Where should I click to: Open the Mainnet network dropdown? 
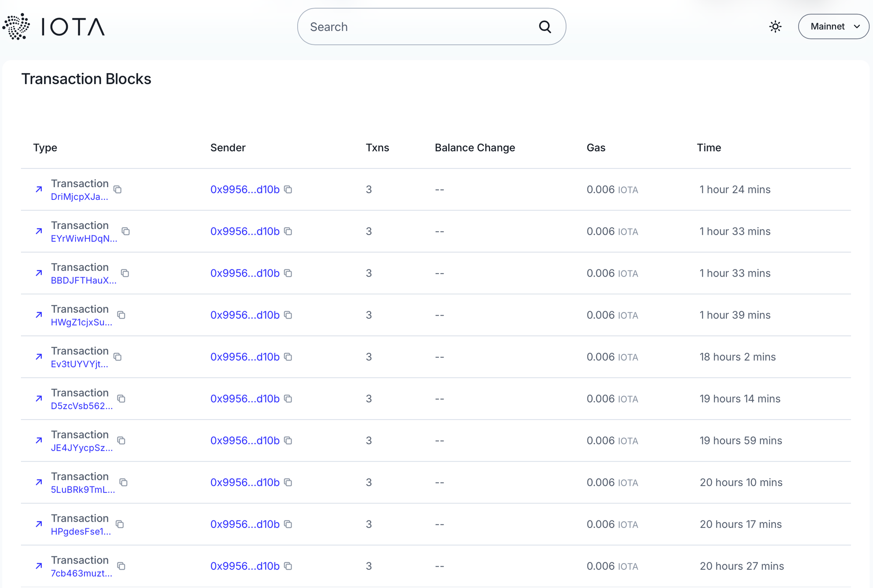[833, 27]
